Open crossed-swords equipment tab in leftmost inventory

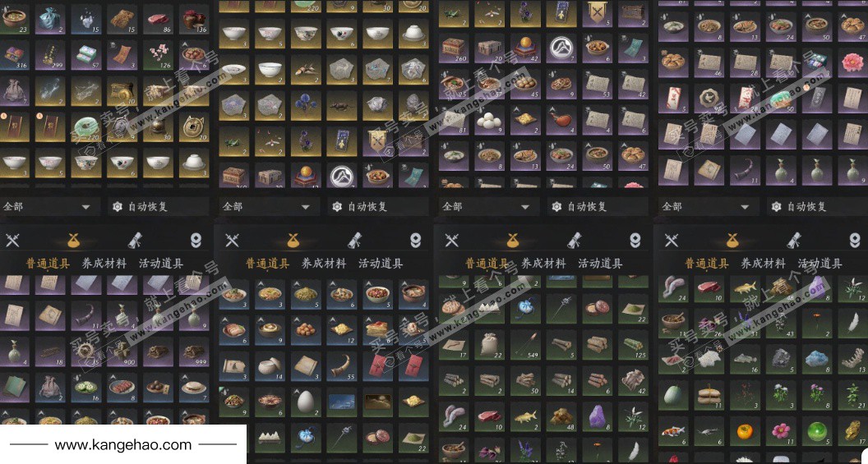(x=12, y=240)
